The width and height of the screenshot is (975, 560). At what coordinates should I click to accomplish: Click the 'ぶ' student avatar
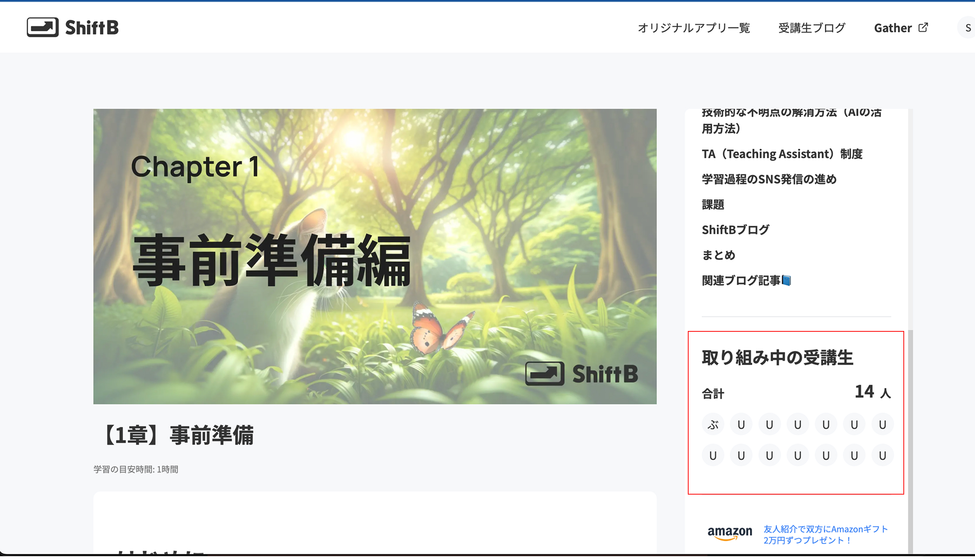(x=713, y=425)
